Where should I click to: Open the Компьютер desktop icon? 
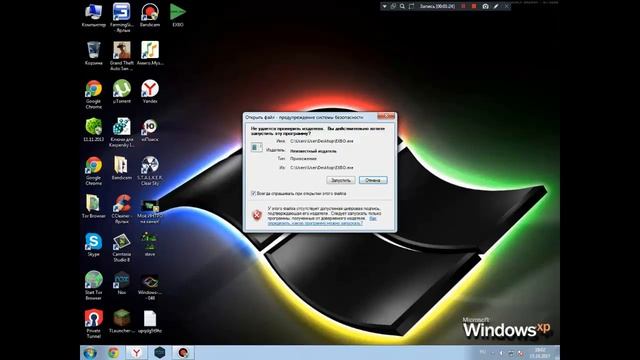[x=93, y=15]
